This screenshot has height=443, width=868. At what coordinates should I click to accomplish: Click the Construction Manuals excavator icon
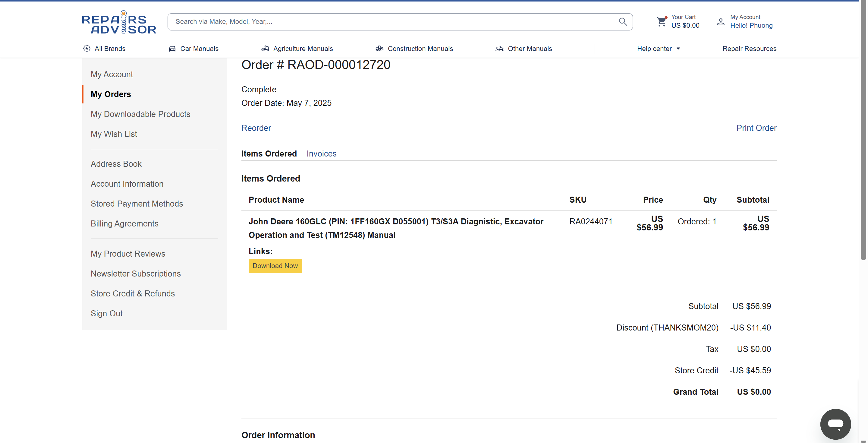379,49
